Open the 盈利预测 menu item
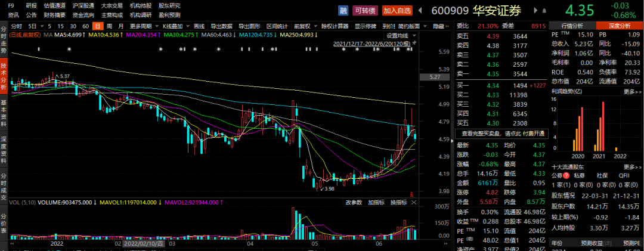644x251 pixels. click(169, 15)
